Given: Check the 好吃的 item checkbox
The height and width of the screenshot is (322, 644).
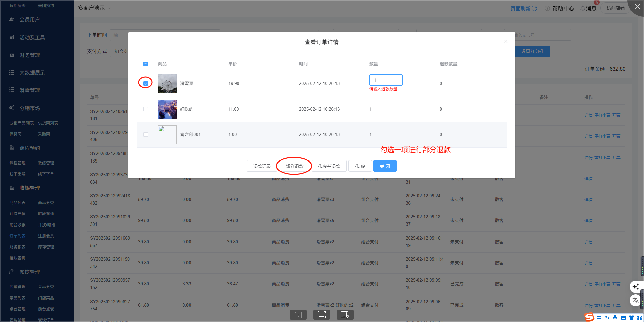Looking at the screenshot, I should point(146,109).
